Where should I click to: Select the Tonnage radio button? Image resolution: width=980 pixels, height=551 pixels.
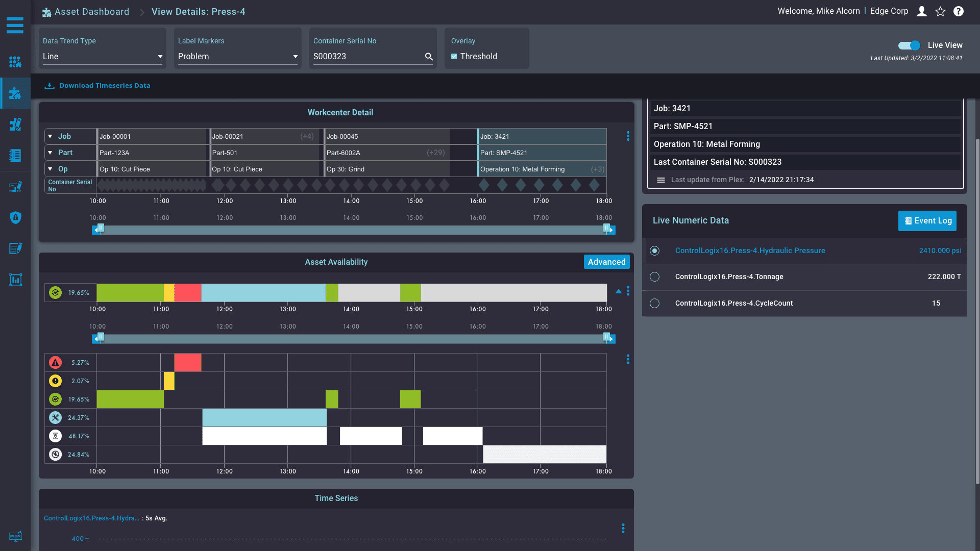click(655, 277)
